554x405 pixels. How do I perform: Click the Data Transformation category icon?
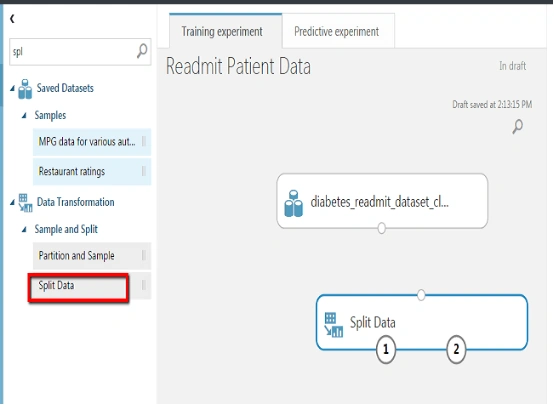25,203
